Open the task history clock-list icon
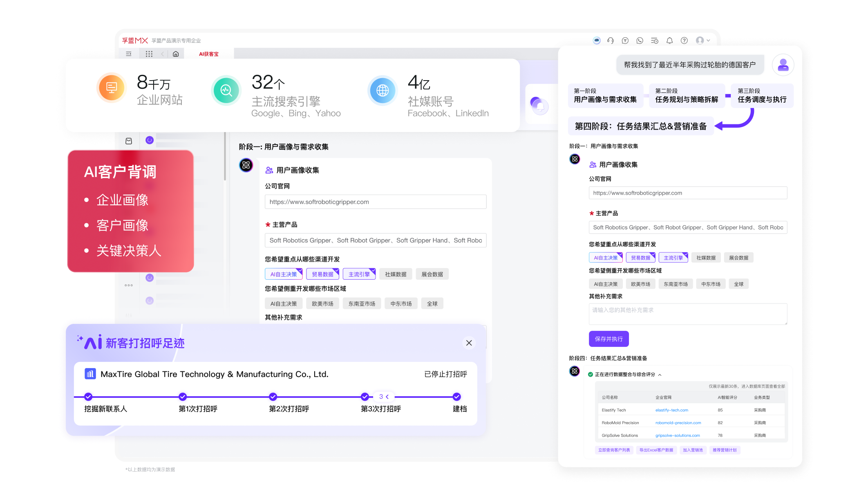The image size is (868, 503). (x=655, y=40)
